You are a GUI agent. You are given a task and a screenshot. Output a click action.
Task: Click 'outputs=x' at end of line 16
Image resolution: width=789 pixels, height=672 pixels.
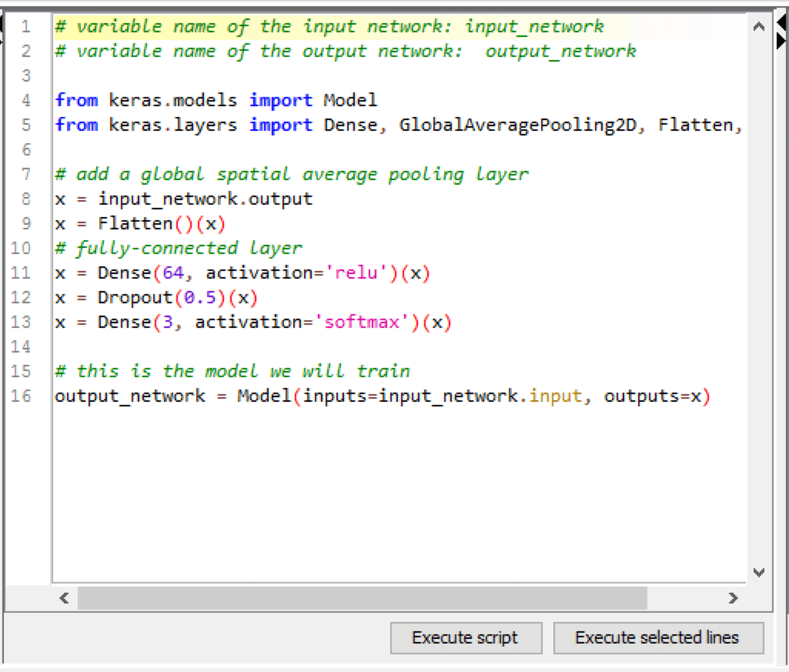point(653,396)
